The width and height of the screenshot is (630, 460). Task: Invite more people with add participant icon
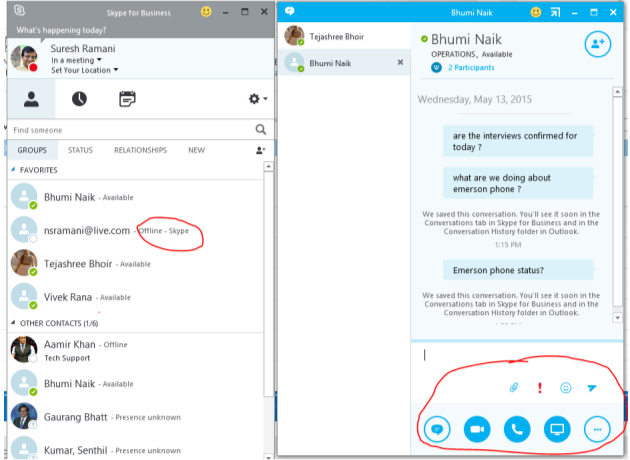coord(597,44)
